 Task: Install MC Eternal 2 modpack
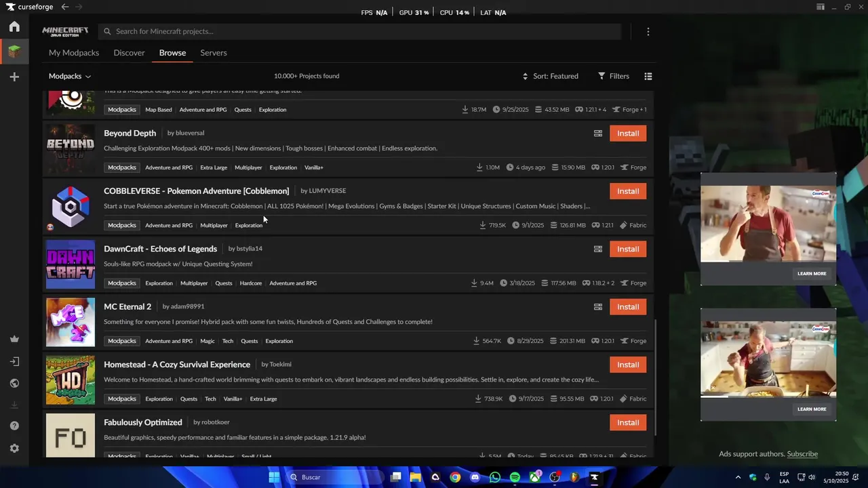point(628,306)
